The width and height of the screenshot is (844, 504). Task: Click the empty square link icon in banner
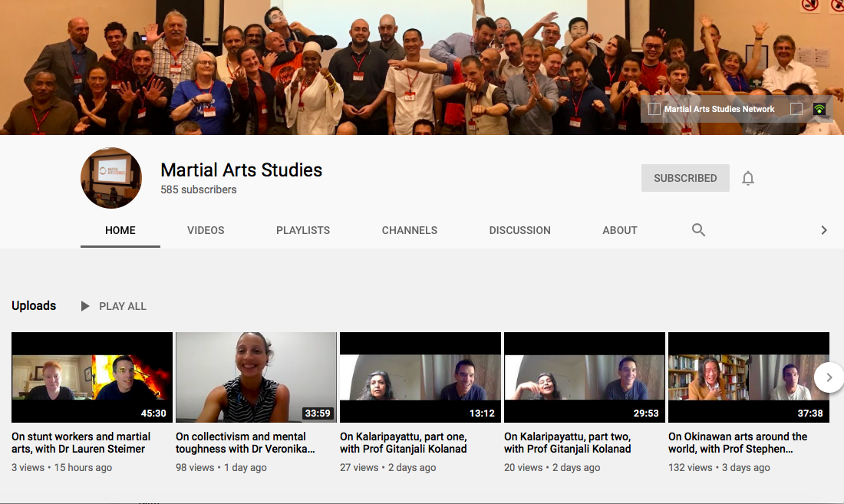tap(796, 109)
